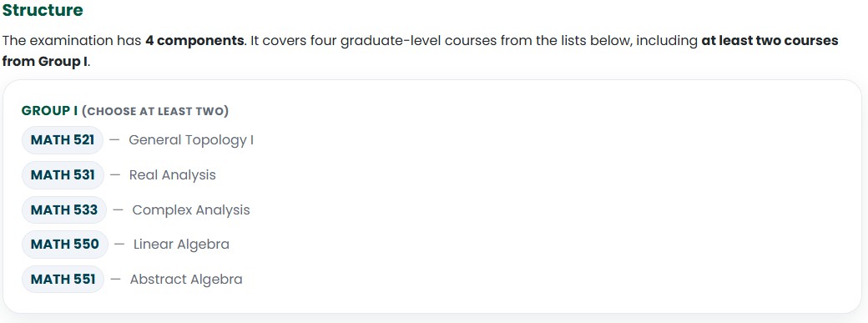The width and height of the screenshot is (868, 323).
Task: Choose the MATH 550 course badge
Action: click(65, 245)
